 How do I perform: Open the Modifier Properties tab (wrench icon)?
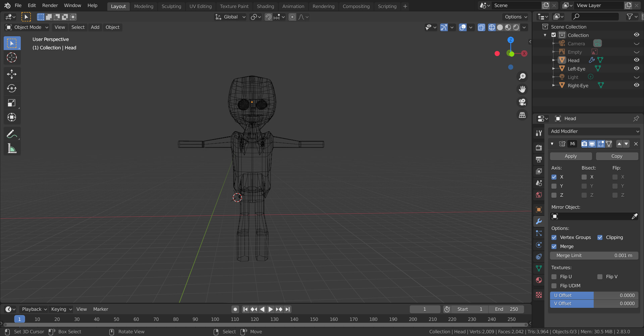coord(539,221)
